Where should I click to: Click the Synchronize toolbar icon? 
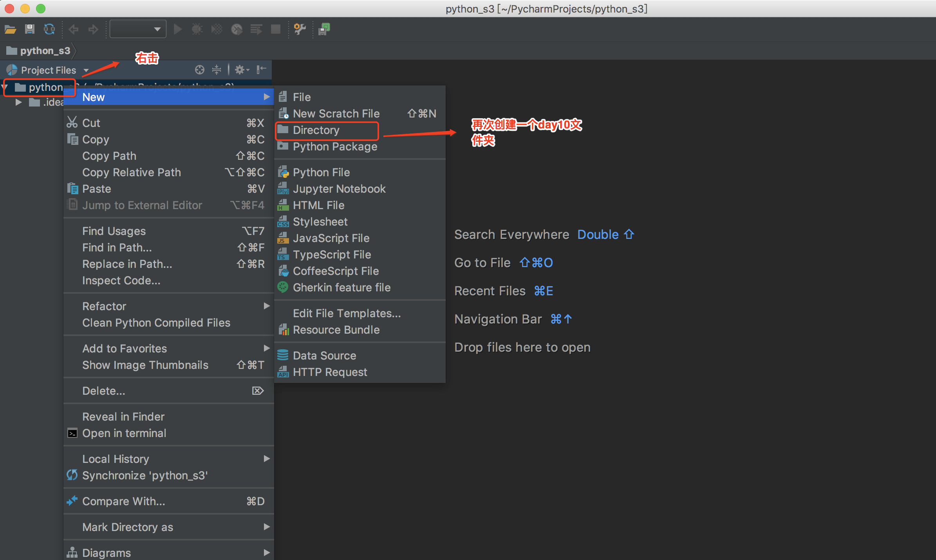tap(49, 29)
